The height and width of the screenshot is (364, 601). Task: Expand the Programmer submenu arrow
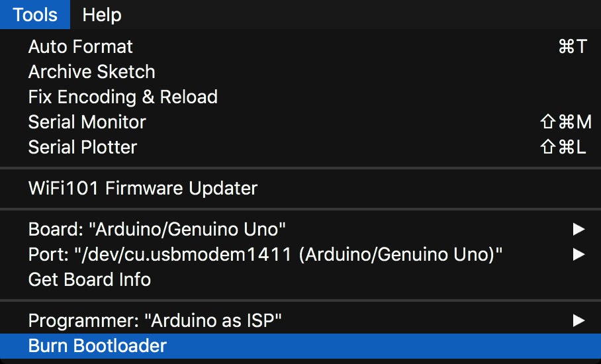pos(578,321)
